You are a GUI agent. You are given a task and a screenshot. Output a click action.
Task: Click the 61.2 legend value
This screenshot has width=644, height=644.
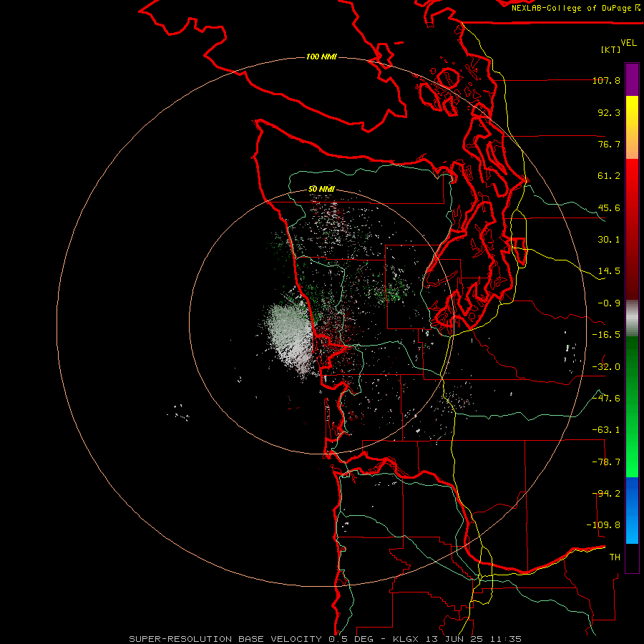coord(609,176)
